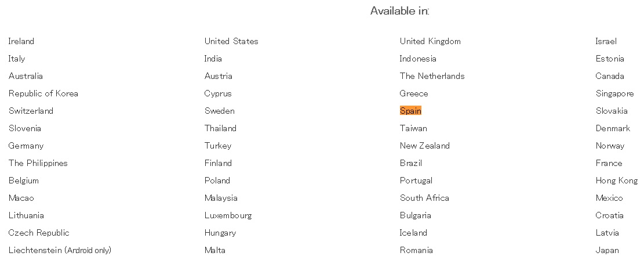Click the United States text

coord(231,41)
